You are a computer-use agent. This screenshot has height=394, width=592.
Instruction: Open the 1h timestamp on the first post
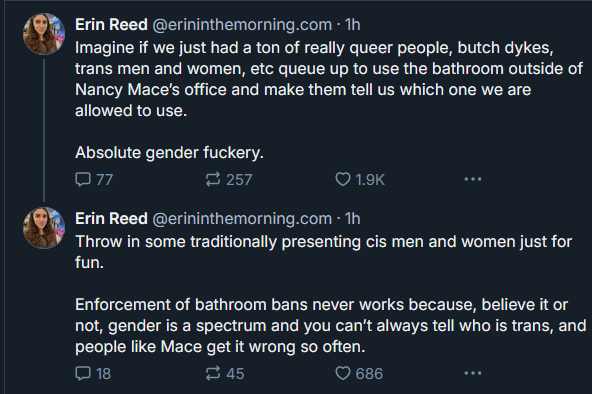(x=352, y=25)
